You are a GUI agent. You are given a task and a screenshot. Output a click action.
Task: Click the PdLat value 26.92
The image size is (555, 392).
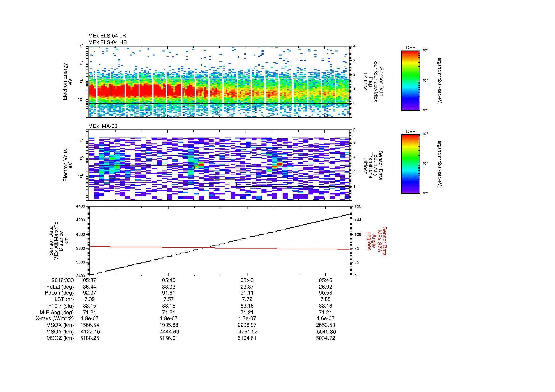pyautogui.click(x=326, y=287)
